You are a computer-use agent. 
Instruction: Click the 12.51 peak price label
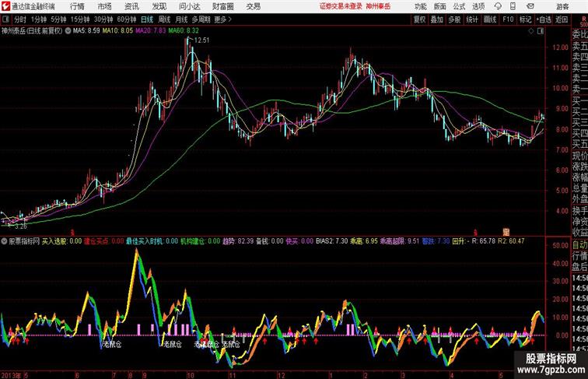coord(201,40)
